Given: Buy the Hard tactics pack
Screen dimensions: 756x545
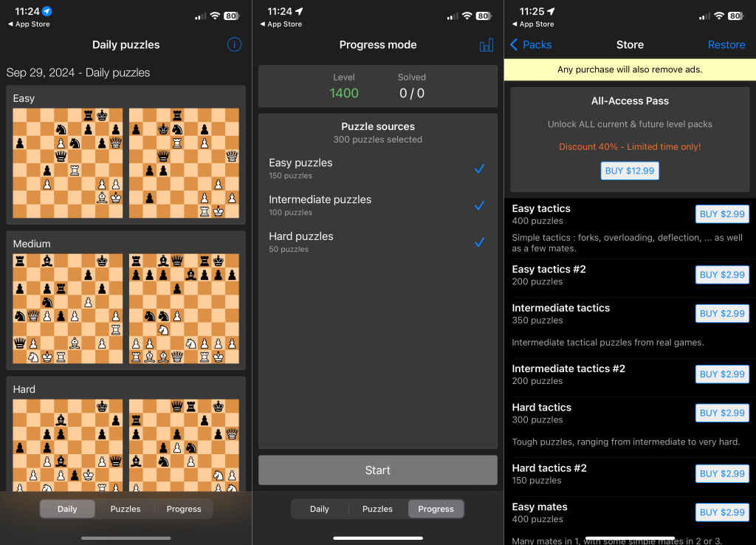Looking at the screenshot, I should (x=722, y=412).
